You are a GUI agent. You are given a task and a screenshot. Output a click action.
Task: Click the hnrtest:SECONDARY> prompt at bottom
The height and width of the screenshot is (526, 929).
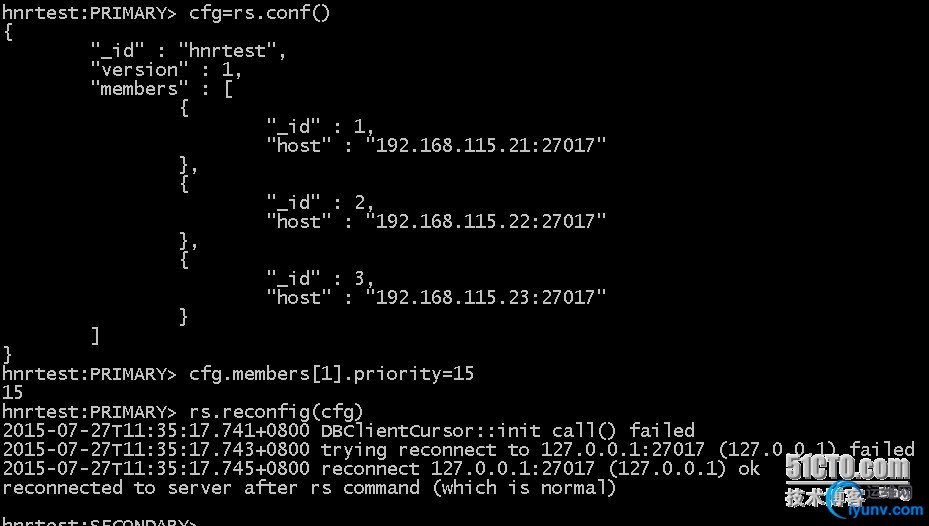point(100,521)
